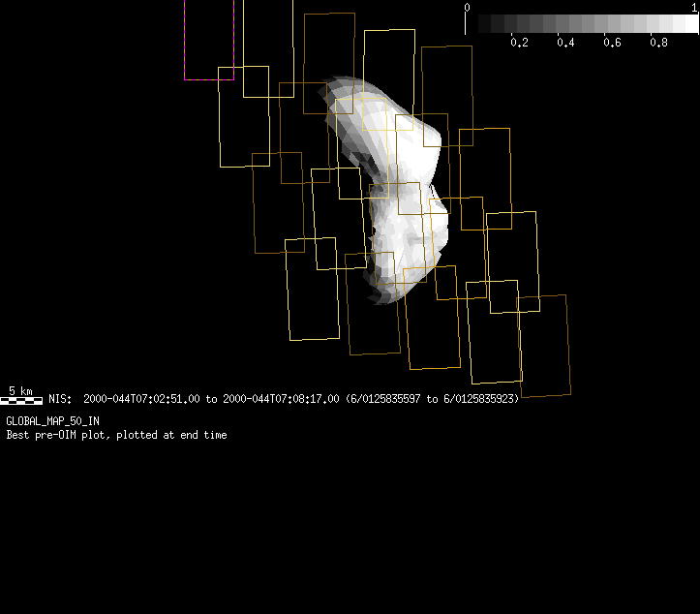
Task: Select the 0.2 tick label on colorbar
Action: point(519,43)
